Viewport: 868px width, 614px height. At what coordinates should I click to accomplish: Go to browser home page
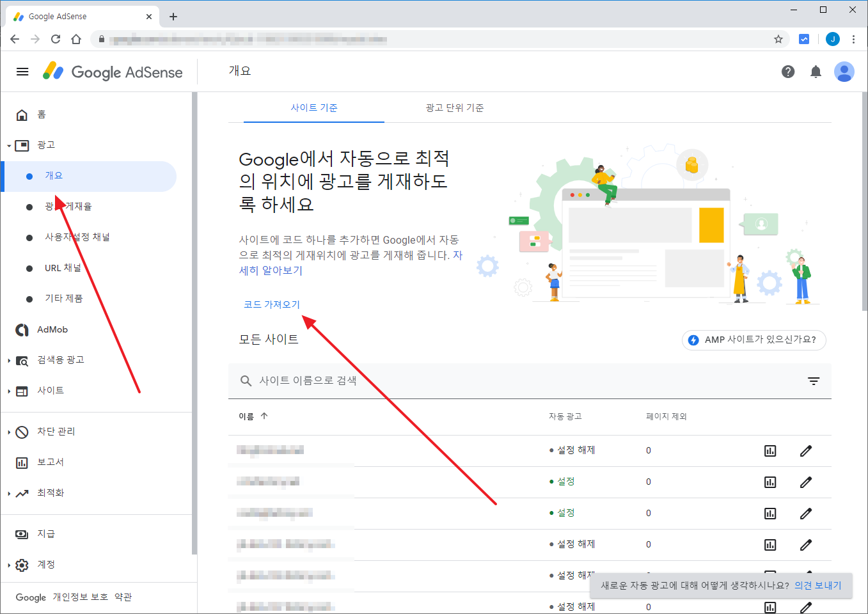point(76,39)
